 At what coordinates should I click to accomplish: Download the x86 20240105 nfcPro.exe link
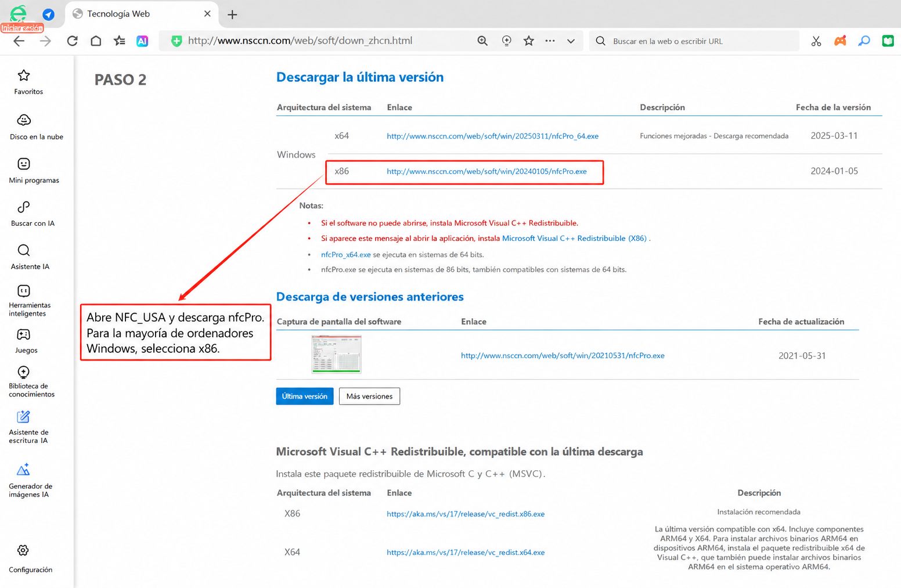click(486, 171)
